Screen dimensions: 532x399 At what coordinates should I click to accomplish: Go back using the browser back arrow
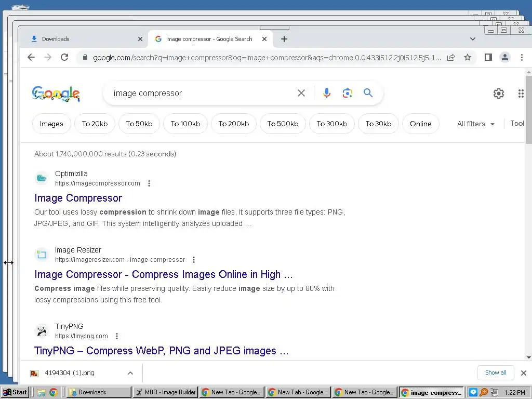pyautogui.click(x=31, y=57)
